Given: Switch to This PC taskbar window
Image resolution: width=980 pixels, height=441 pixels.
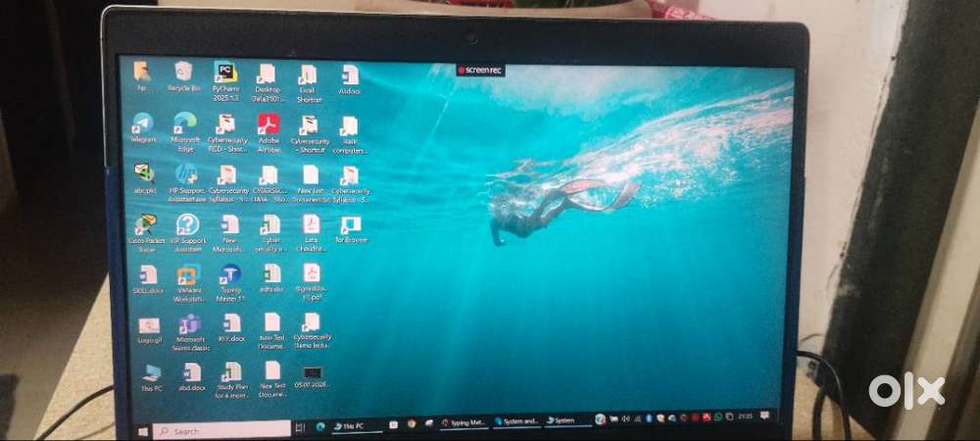Looking at the screenshot, I should [x=357, y=426].
